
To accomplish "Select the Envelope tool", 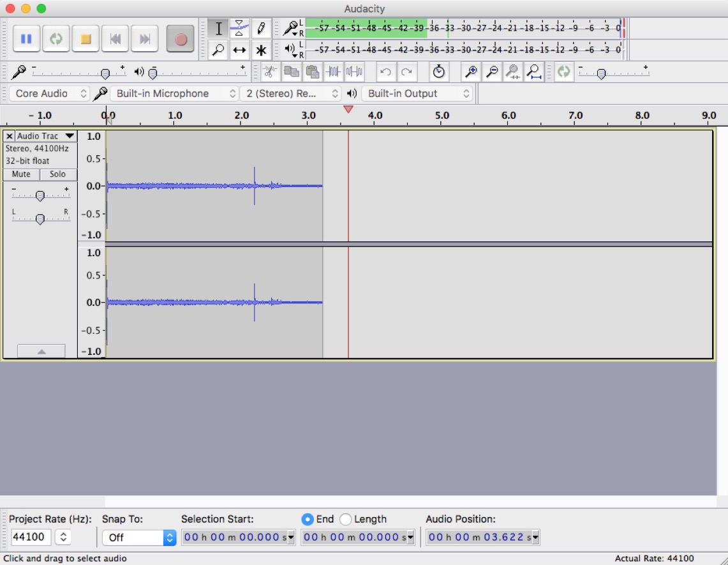I will [x=239, y=28].
